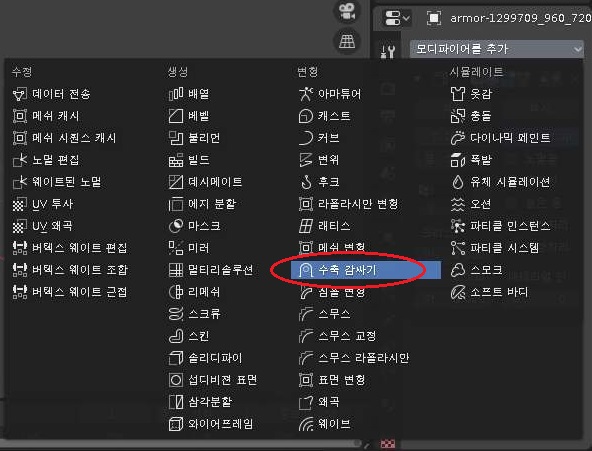Add 불리언 (Boolean) modifier
592x451 pixels.
(194, 138)
